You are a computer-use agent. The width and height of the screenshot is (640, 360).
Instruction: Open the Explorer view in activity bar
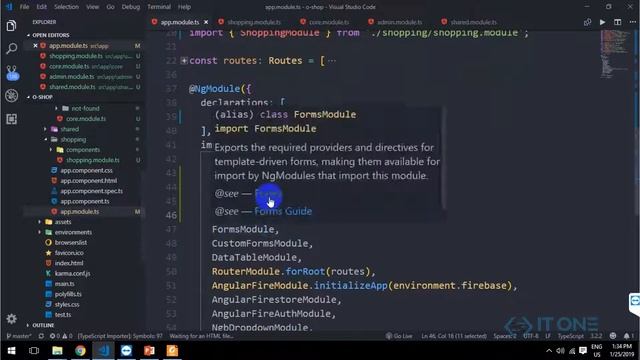pyautogui.click(x=11, y=26)
